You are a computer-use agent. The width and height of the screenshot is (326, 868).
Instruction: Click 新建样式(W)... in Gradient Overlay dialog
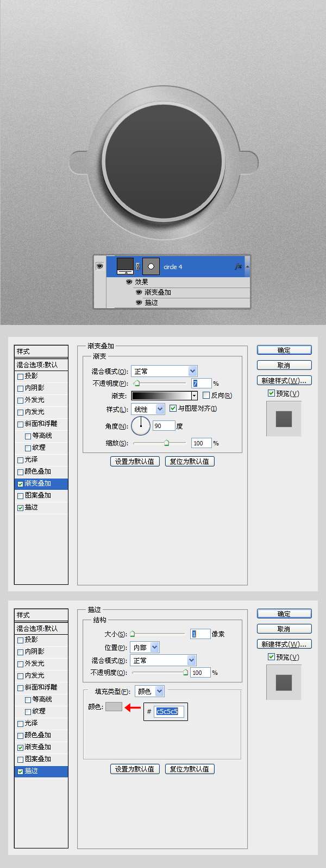pos(284,380)
